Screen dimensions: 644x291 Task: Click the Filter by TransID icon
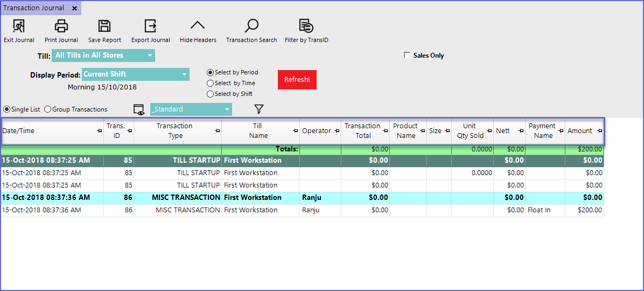tap(306, 26)
